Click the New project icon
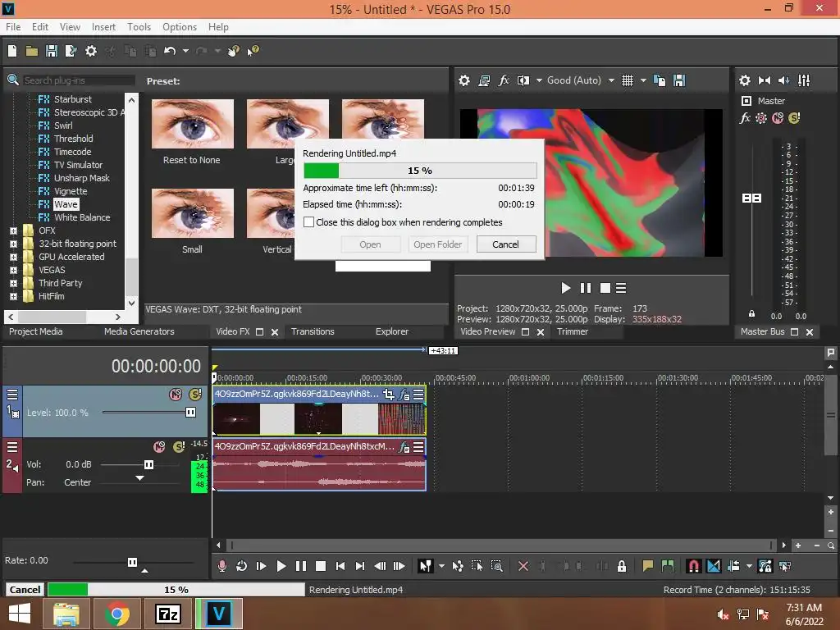 12,51
